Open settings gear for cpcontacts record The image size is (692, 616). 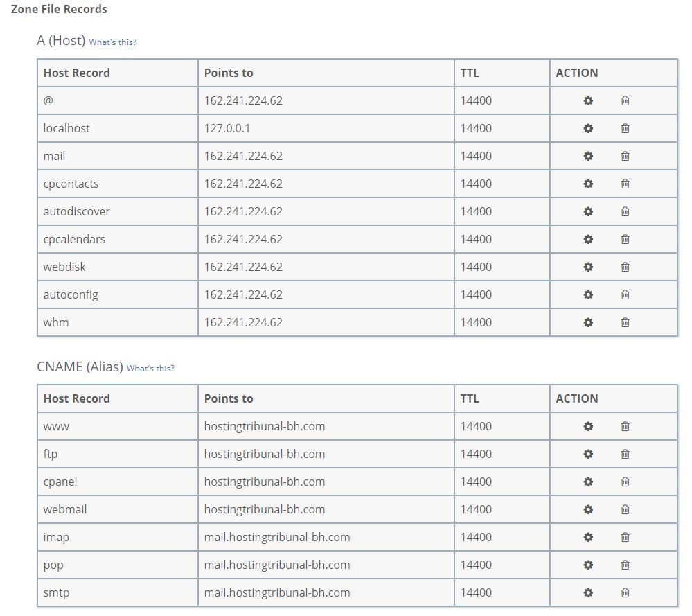click(588, 184)
